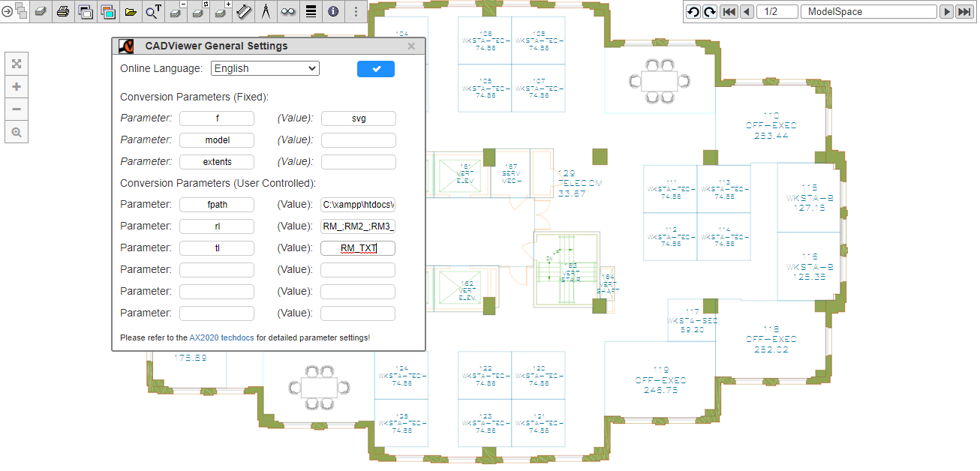Screen dimensions: 980x471
Task: Activate zoom window magnifier tool
Action: [x=17, y=132]
